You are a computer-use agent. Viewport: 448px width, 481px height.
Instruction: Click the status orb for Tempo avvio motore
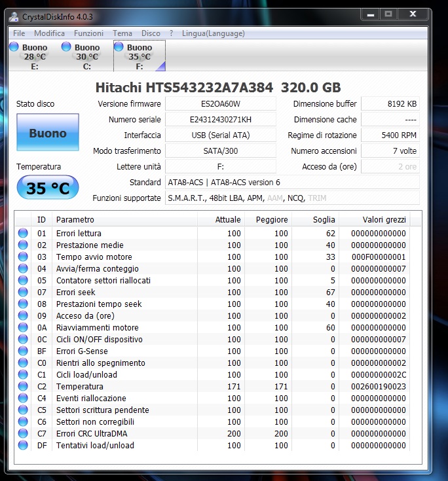23,257
